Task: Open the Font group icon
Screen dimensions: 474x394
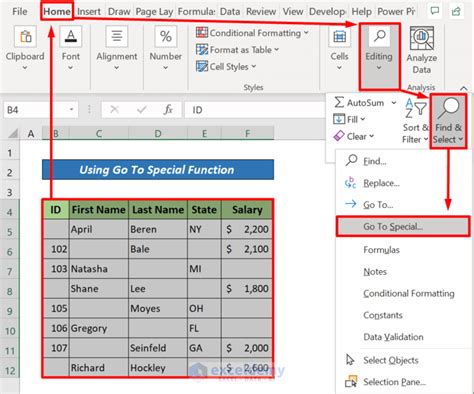Action: 71,36
